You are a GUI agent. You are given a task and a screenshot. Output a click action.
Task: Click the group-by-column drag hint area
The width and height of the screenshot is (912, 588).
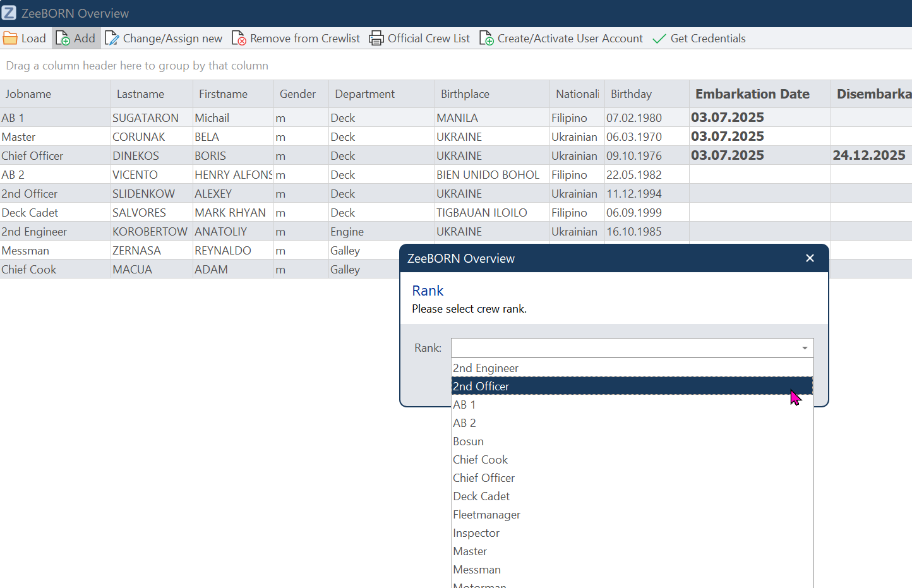pyautogui.click(x=456, y=66)
